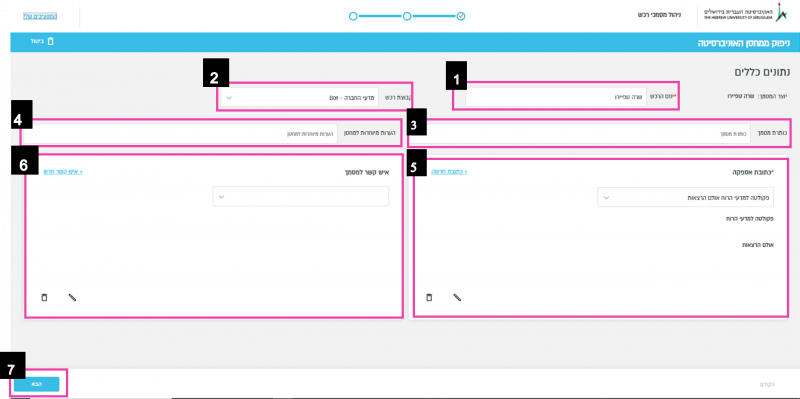Click the blue הבא next button
The height and width of the screenshot is (399, 800).
coord(37,384)
